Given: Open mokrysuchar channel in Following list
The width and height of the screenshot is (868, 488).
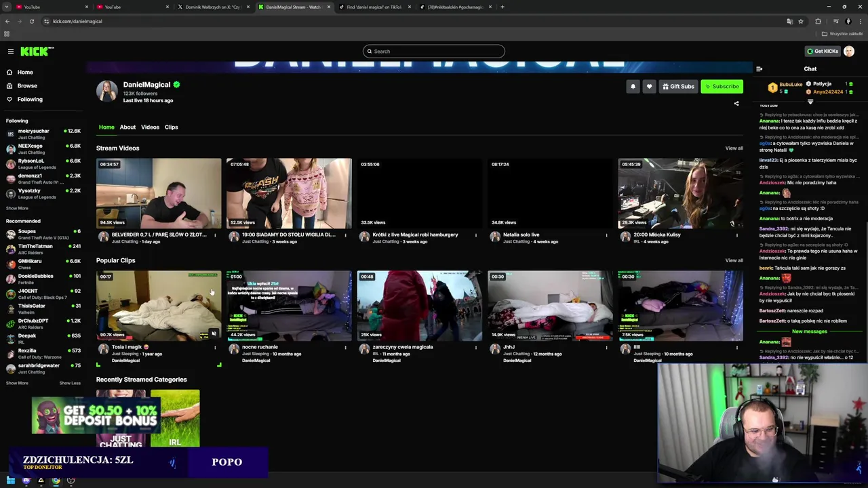Looking at the screenshot, I should 43,134.
